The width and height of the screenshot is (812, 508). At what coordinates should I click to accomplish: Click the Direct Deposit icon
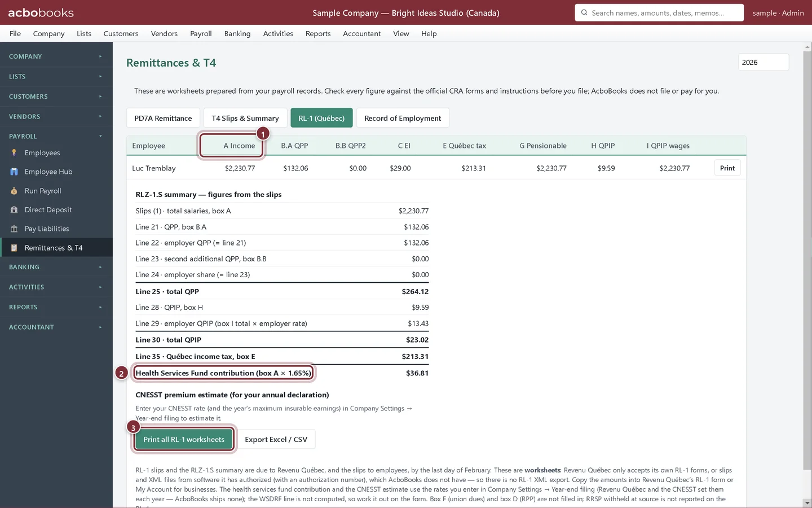[x=14, y=210]
